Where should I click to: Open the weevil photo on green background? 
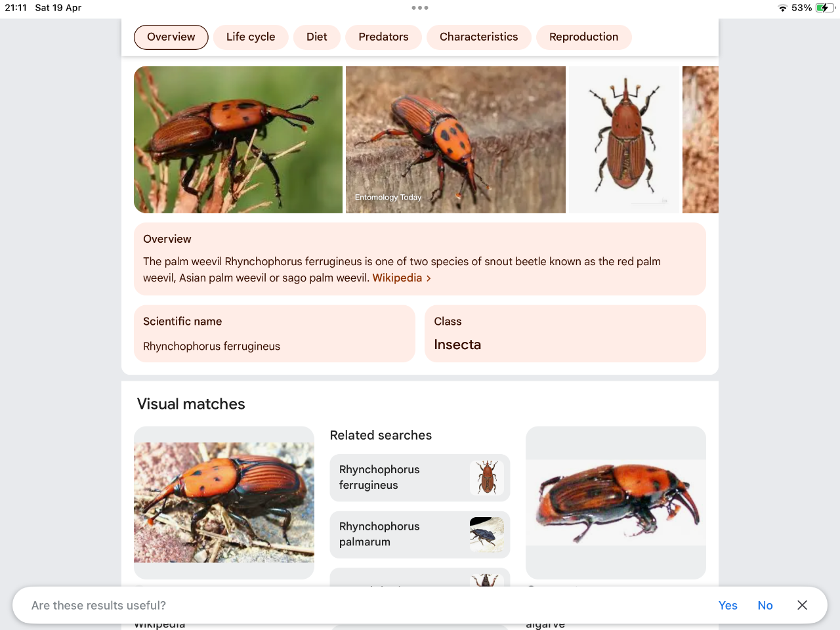coord(238,140)
